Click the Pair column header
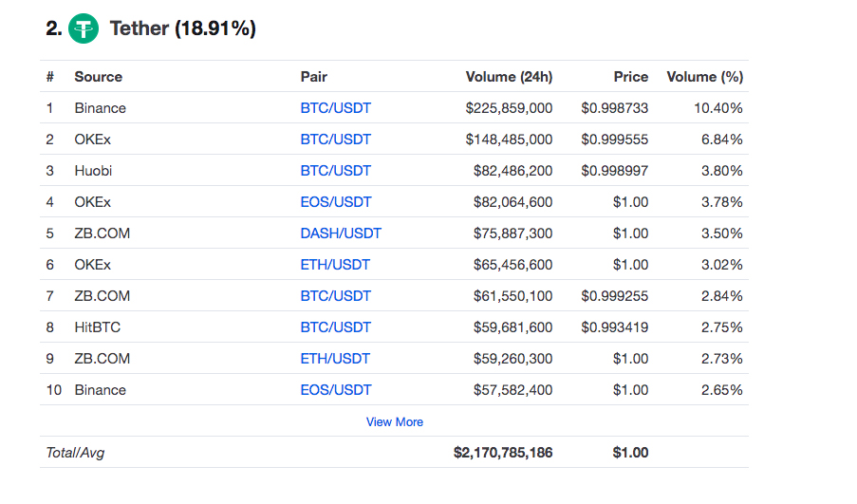Screen dimensions: 857x504 pyautogui.click(x=314, y=77)
